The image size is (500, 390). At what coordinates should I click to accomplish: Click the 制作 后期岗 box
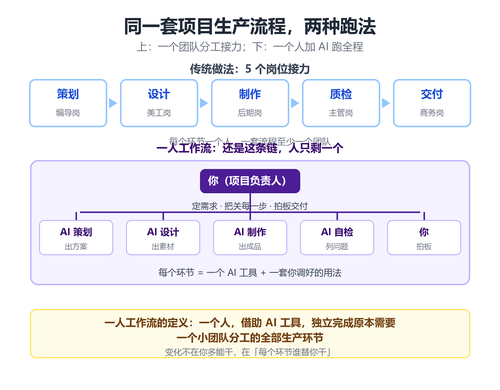click(x=250, y=103)
